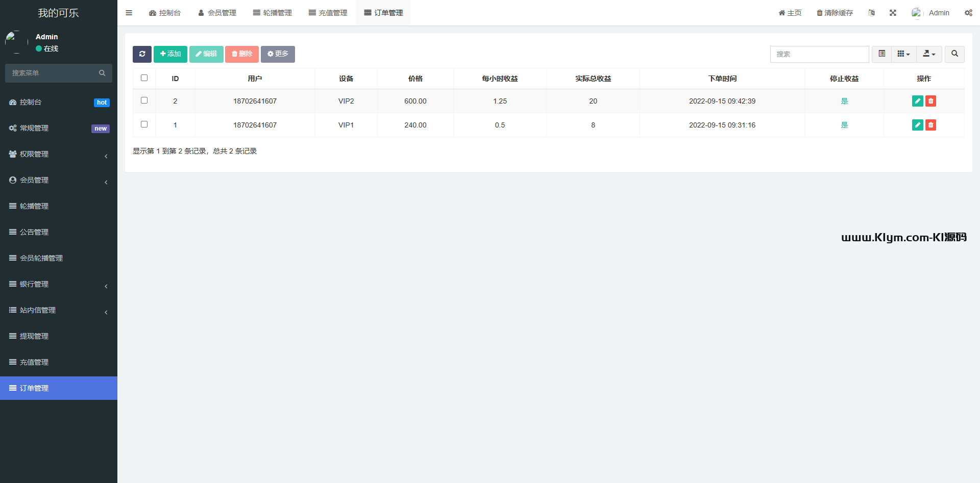Click the language switch icon
Screen dimensions: 980x483
(871, 13)
